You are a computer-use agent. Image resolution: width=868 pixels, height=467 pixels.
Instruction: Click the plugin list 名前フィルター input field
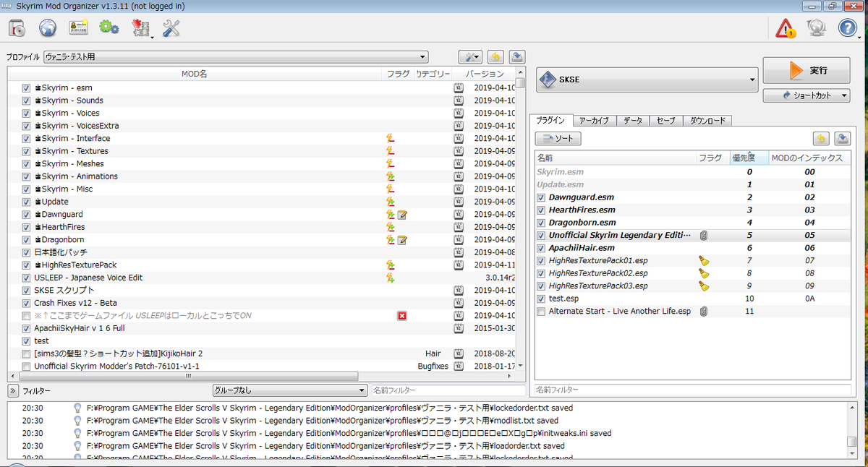692,390
